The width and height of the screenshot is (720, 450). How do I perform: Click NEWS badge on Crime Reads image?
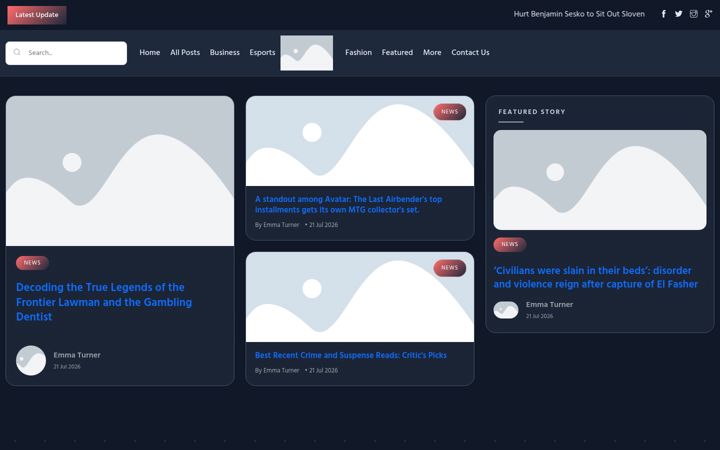click(450, 268)
